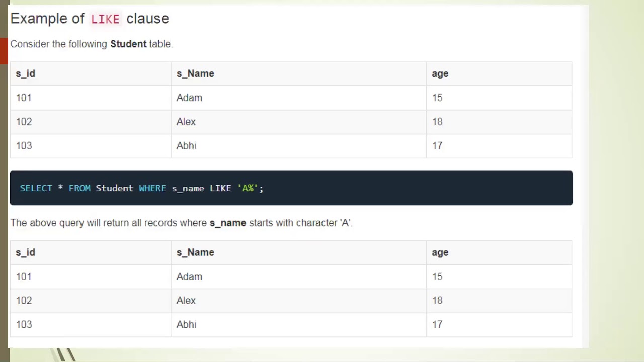
Task: Click the 101 cell in the first table
Action: click(24, 98)
